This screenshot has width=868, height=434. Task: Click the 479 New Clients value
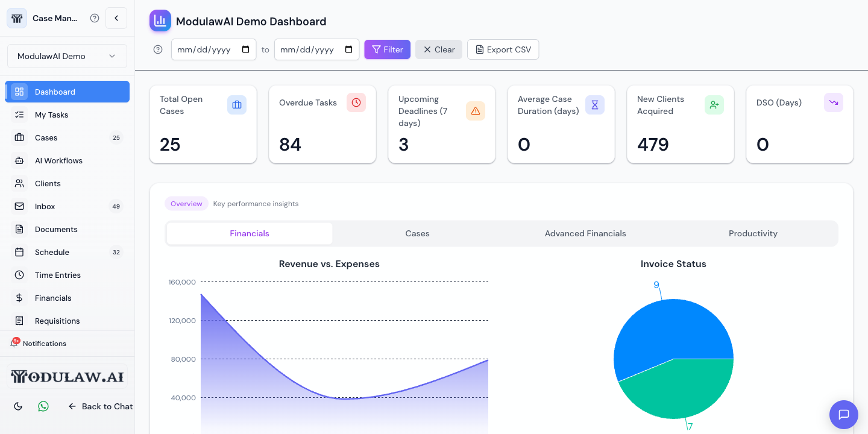click(653, 145)
